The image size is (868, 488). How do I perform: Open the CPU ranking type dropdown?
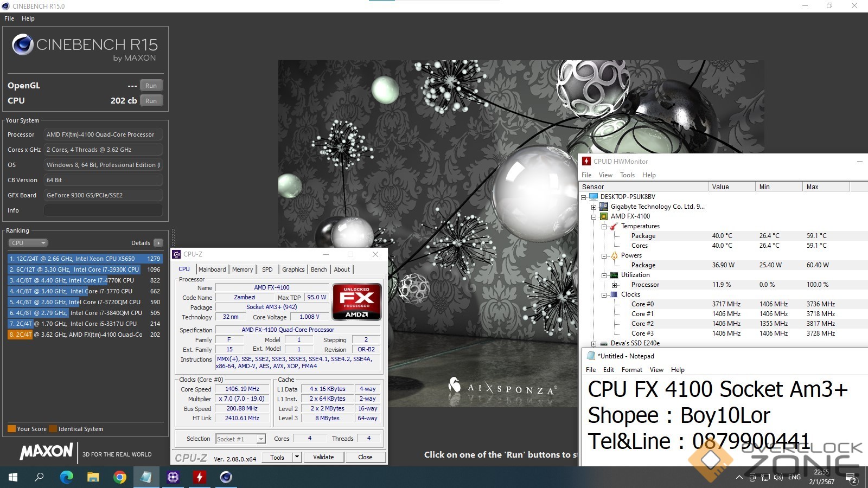tap(28, 243)
